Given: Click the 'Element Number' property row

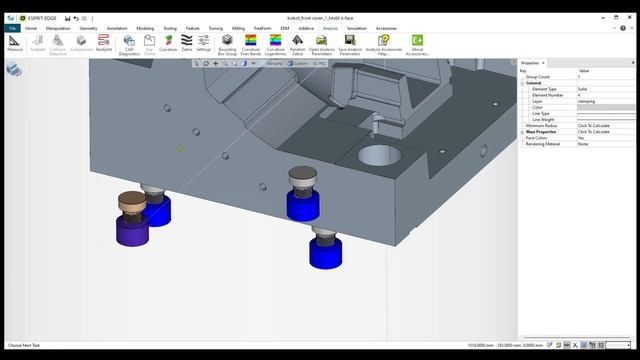Looking at the screenshot, I should 577,95.
